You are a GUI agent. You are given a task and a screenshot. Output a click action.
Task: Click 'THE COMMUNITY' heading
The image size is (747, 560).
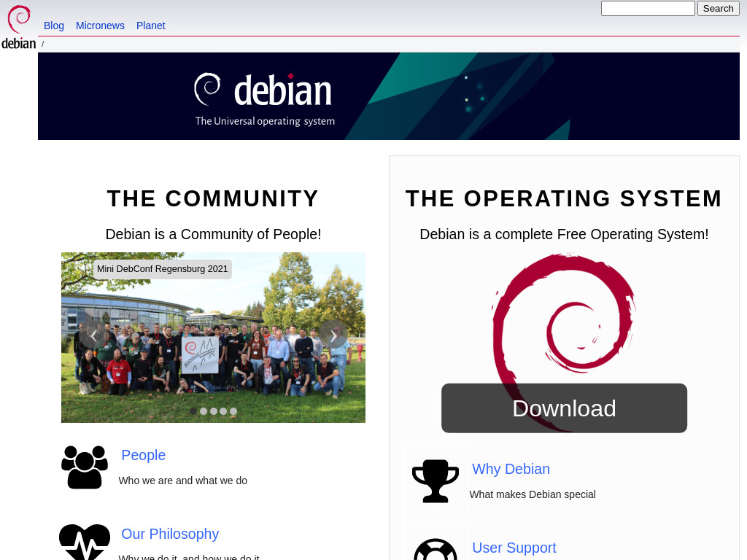click(x=213, y=198)
